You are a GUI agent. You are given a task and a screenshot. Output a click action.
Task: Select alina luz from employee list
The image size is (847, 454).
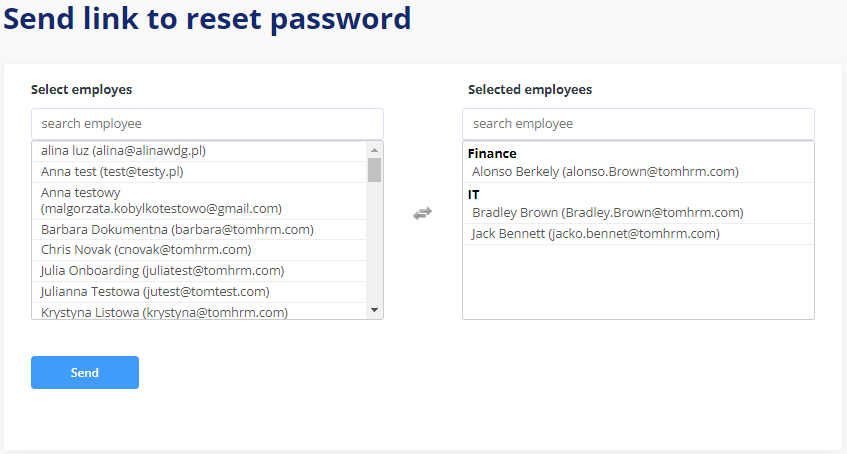(199, 151)
